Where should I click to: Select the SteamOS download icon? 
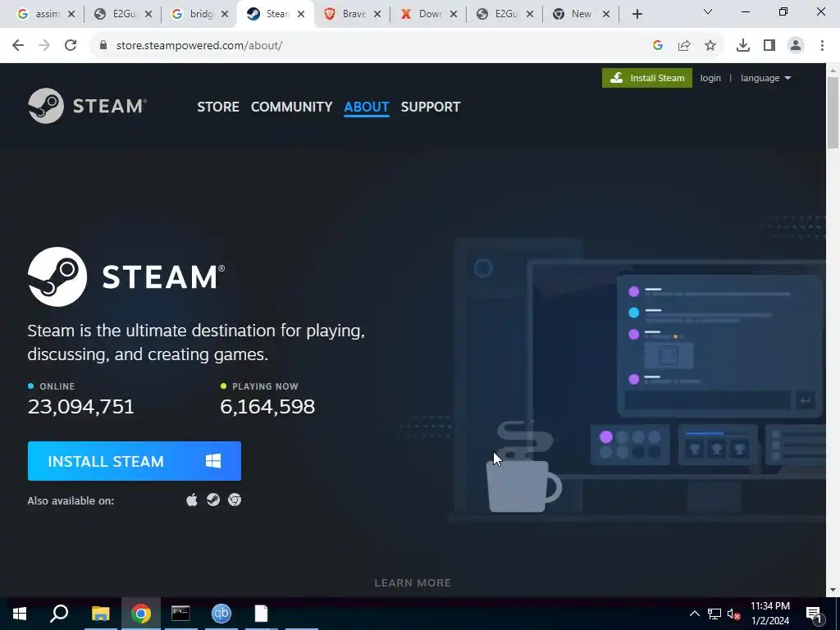[213, 500]
